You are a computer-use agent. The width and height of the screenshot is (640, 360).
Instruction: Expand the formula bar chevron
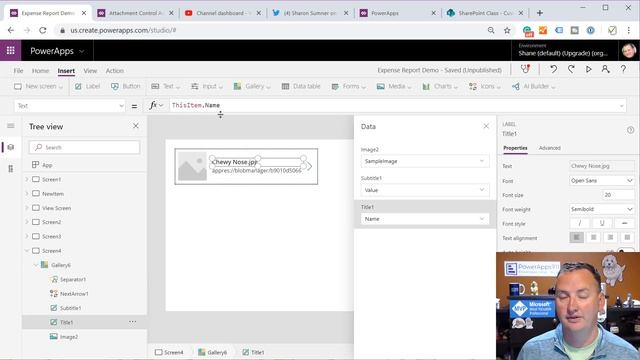pyautogui.click(x=621, y=106)
